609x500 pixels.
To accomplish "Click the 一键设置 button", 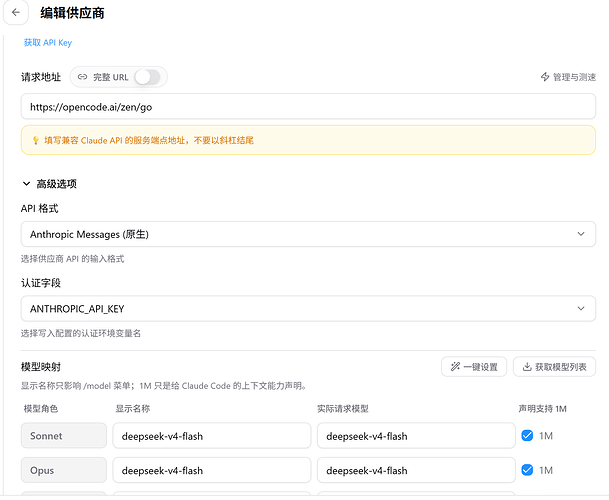I will coord(474,367).
